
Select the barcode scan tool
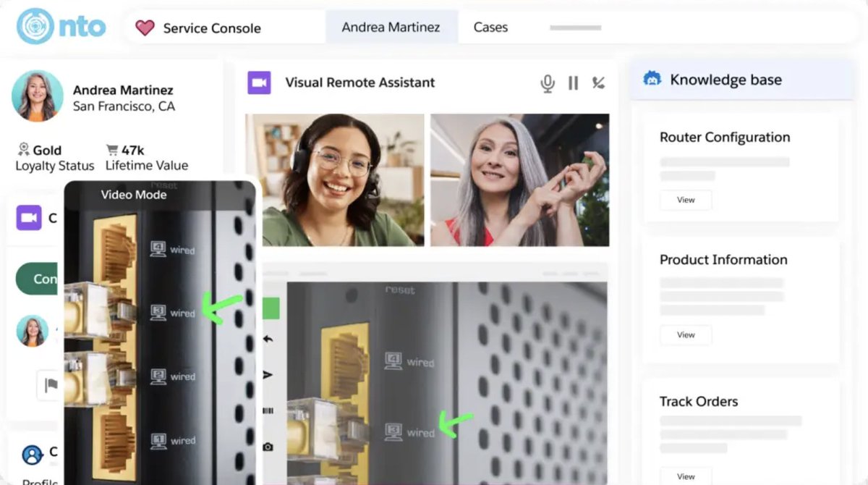coord(268,410)
